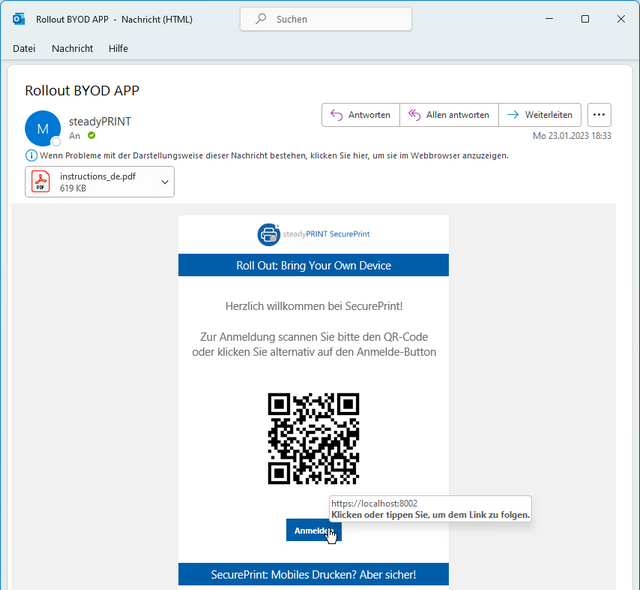Open the Nachricht menu
The image size is (640, 590).
[72, 49]
